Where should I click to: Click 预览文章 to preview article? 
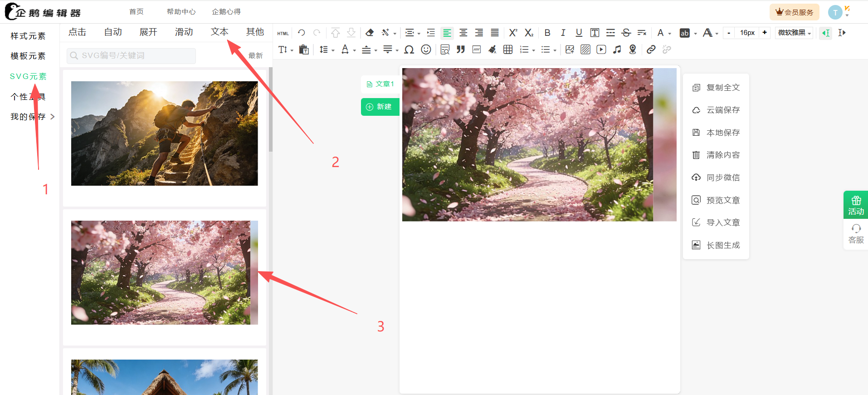click(x=722, y=200)
